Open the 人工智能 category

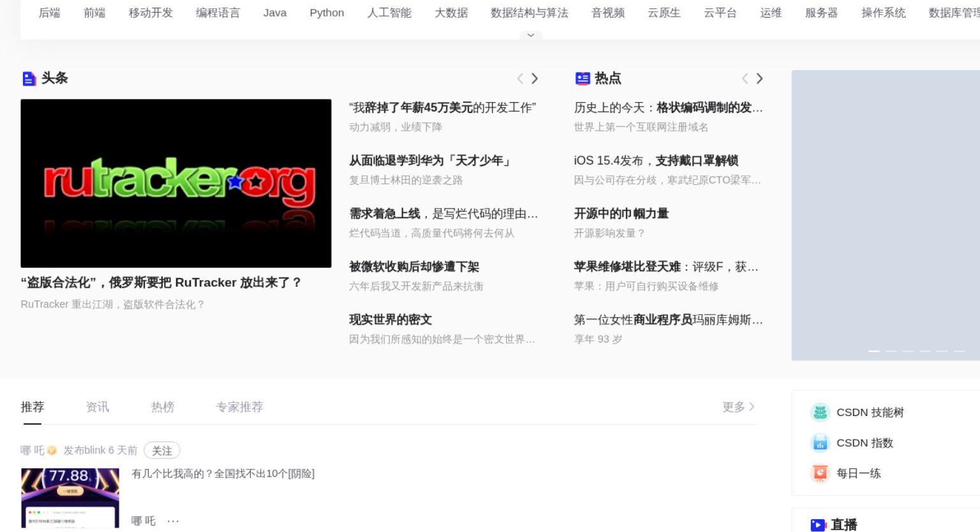pyautogui.click(x=389, y=13)
